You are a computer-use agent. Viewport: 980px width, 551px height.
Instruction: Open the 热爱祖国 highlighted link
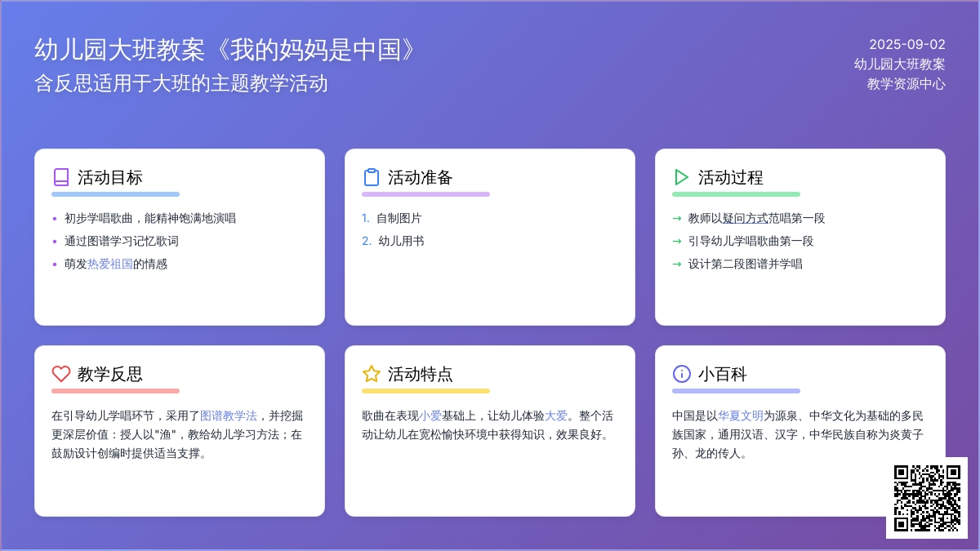pos(110,264)
